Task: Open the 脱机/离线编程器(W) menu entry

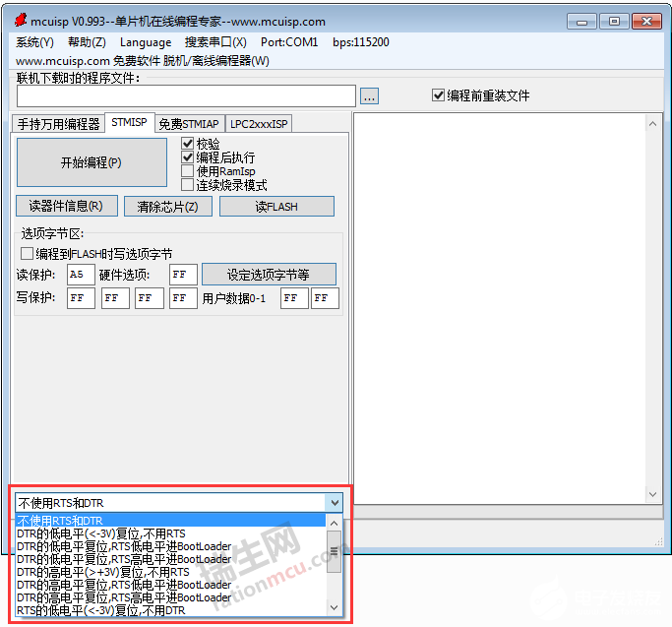Action: (216, 61)
